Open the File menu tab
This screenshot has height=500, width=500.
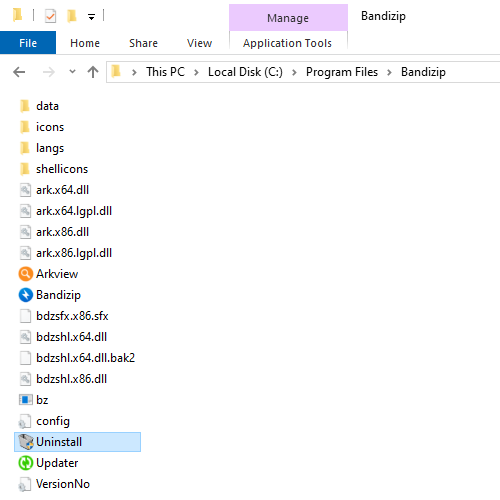pos(28,43)
